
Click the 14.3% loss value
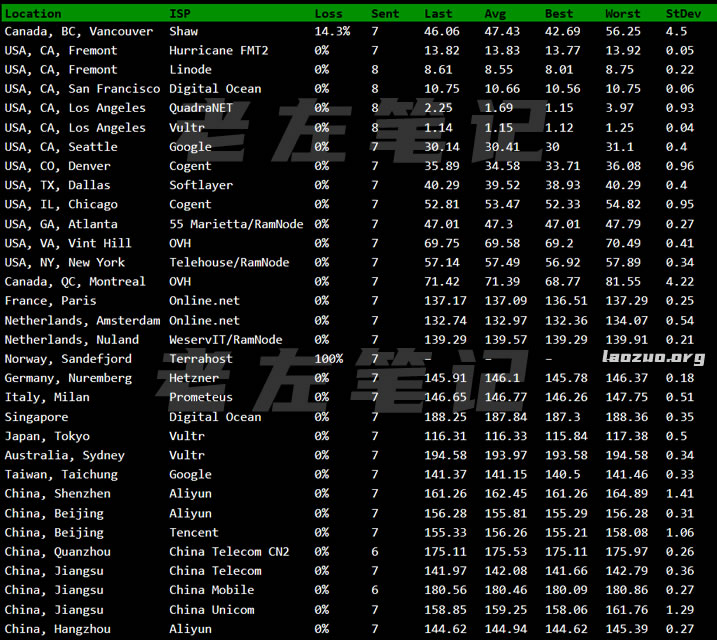332,32
